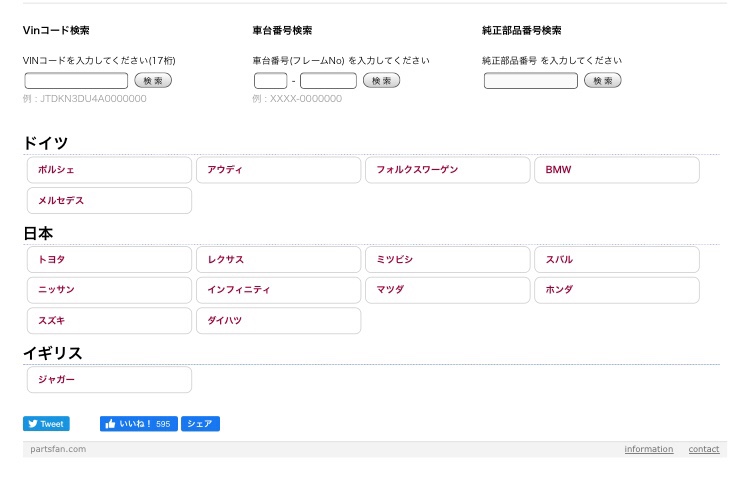This screenshot has height=484, width=750.
Task: Click the search button for VIN code
Action: click(153, 80)
